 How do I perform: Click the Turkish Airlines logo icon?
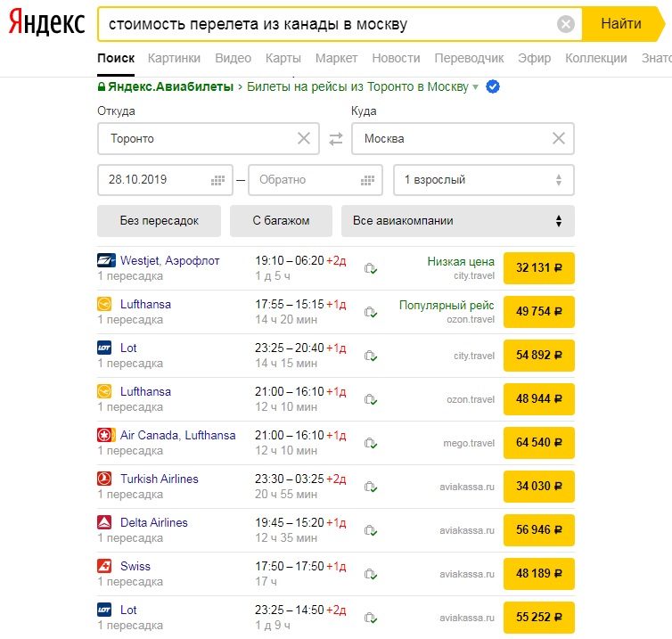(x=105, y=479)
